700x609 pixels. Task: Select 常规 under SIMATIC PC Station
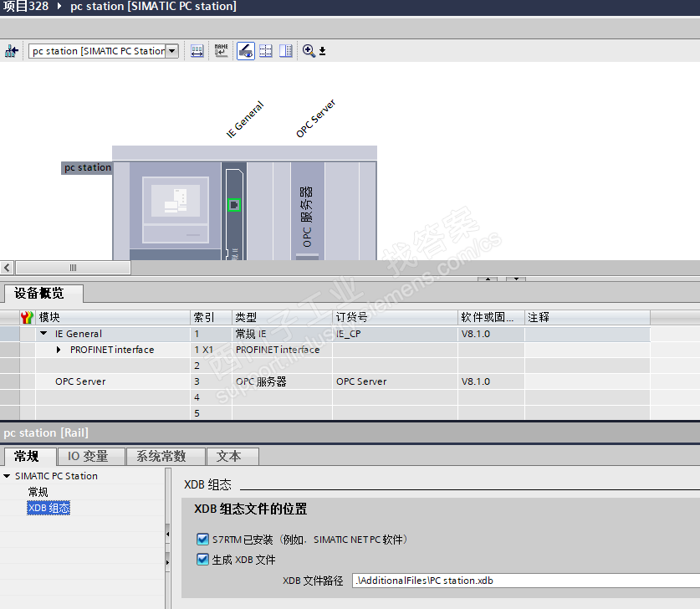coord(38,492)
